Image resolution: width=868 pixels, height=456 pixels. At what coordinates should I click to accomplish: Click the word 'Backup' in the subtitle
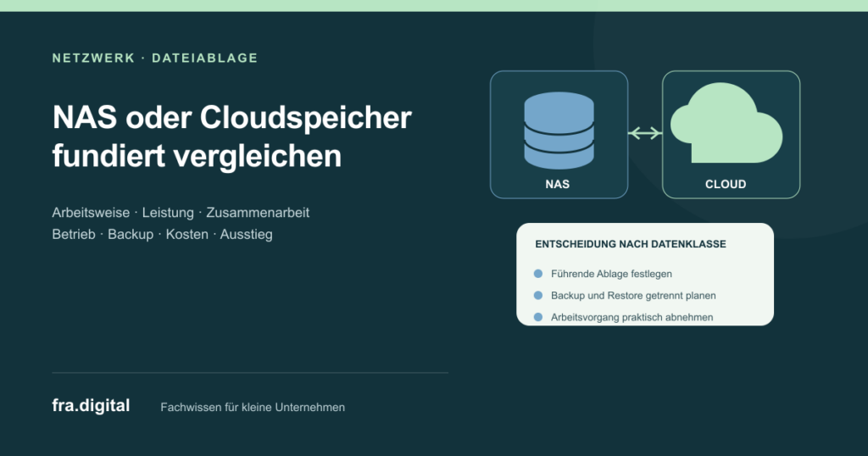[x=131, y=234]
